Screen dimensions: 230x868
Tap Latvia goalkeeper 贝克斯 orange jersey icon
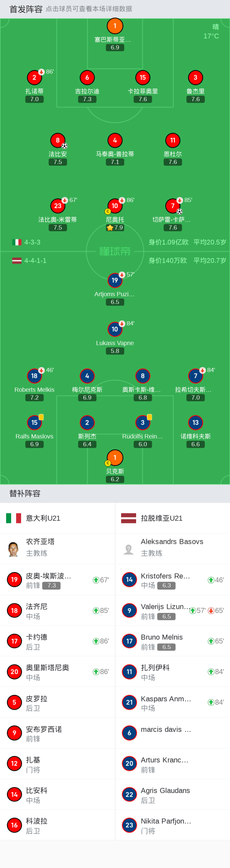pos(115,458)
